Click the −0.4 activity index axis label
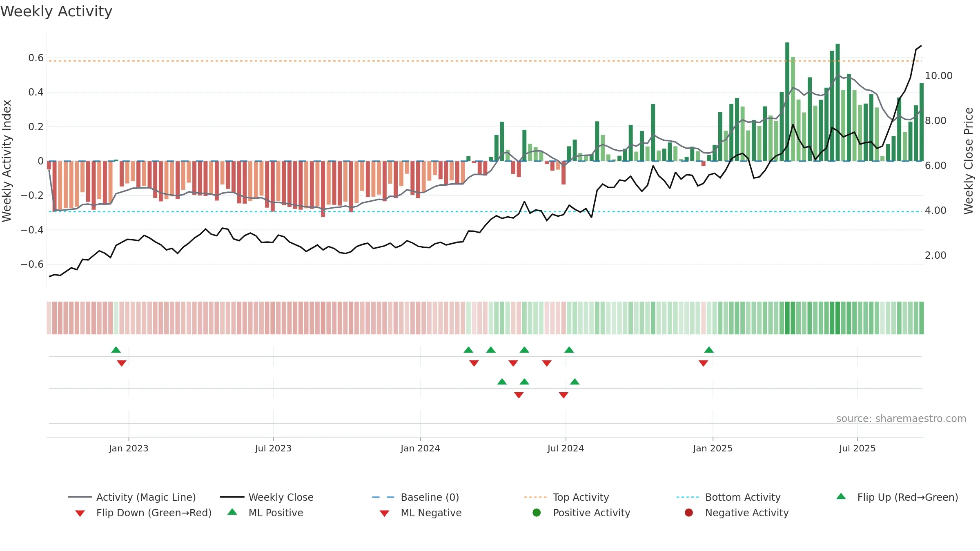Image resolution: width=980 pixels, height=551 pixels. (32, 230)
